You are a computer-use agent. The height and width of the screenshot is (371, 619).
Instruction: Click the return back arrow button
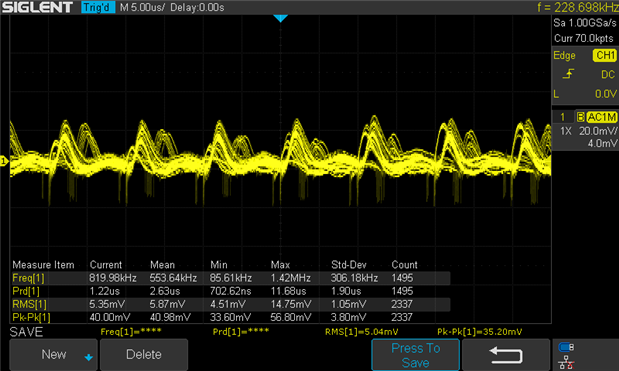(x=506, y=354)
